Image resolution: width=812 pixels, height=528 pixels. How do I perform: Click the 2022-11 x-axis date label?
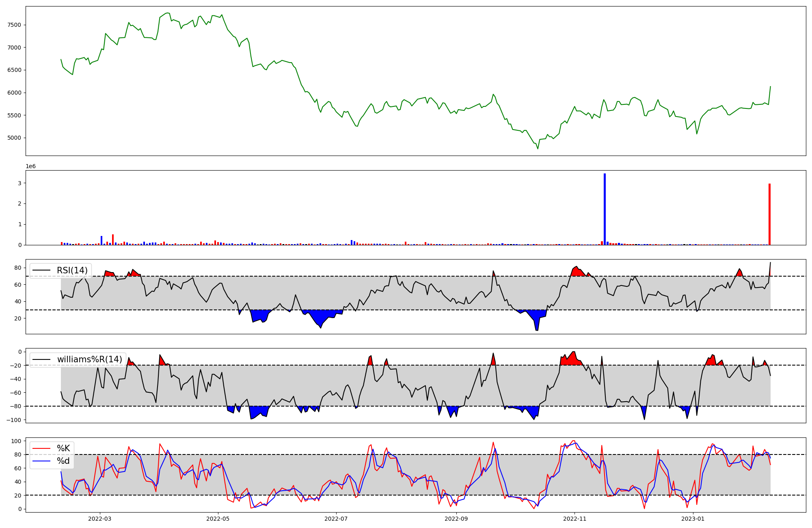click(x=575, y=519)
